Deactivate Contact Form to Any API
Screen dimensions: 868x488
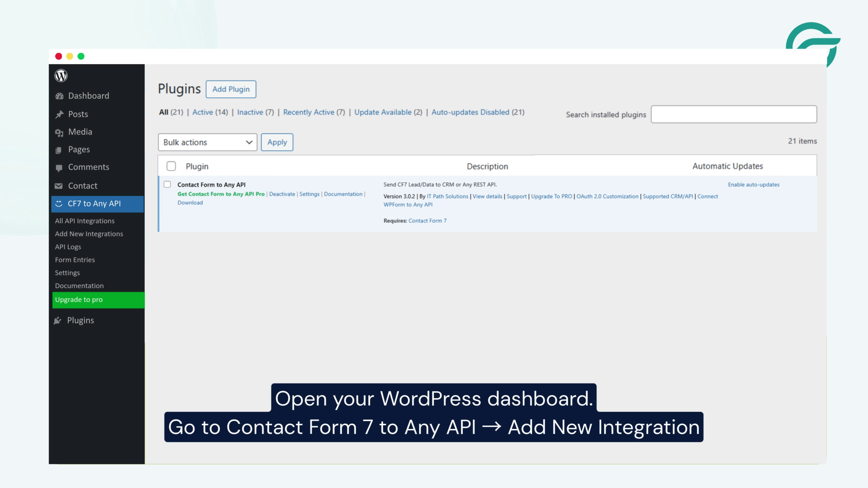point(282,194)
